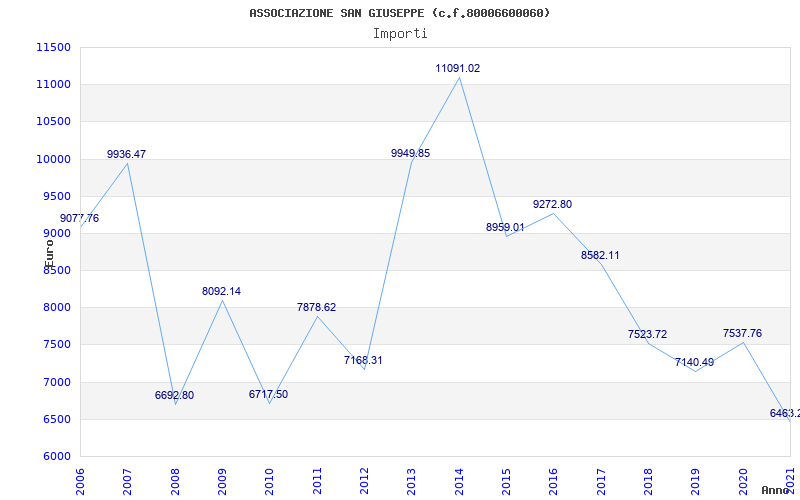The image size is (800, 500).
Task: Click the y-axis value 11000
Action: [x=53, y=85]
